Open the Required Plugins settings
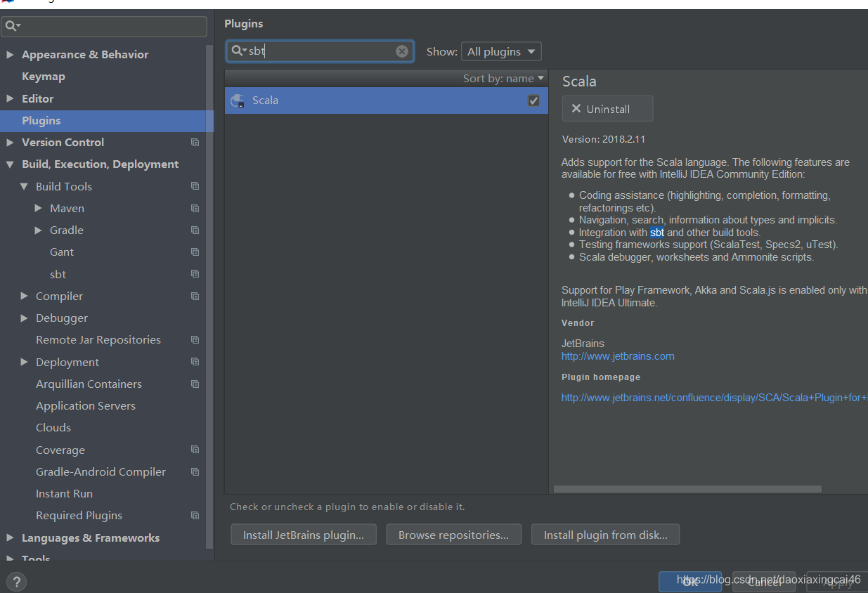868x593 pixels. click(79, 516)
